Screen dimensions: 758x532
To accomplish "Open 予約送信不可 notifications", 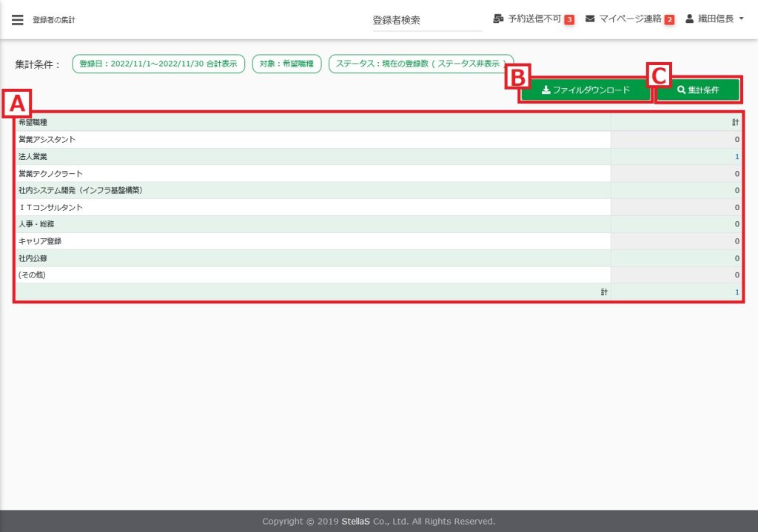I will click(534, 19).
